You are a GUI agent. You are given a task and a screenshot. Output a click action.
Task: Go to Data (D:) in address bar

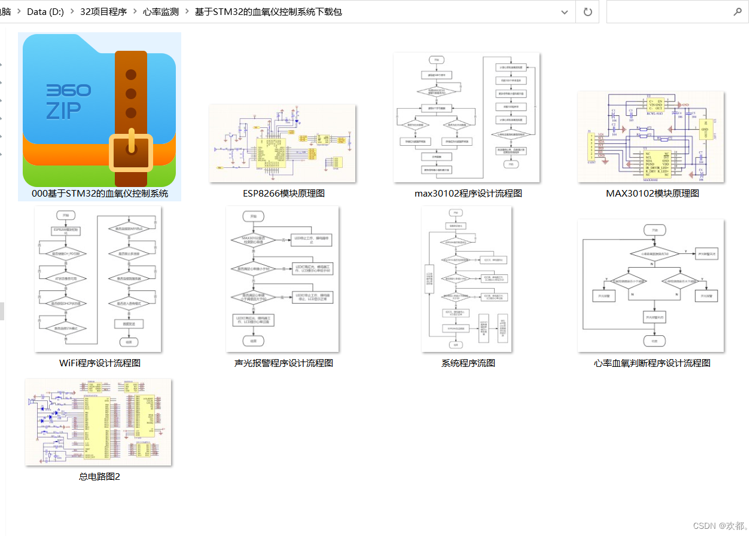click(x=45, y=11)
